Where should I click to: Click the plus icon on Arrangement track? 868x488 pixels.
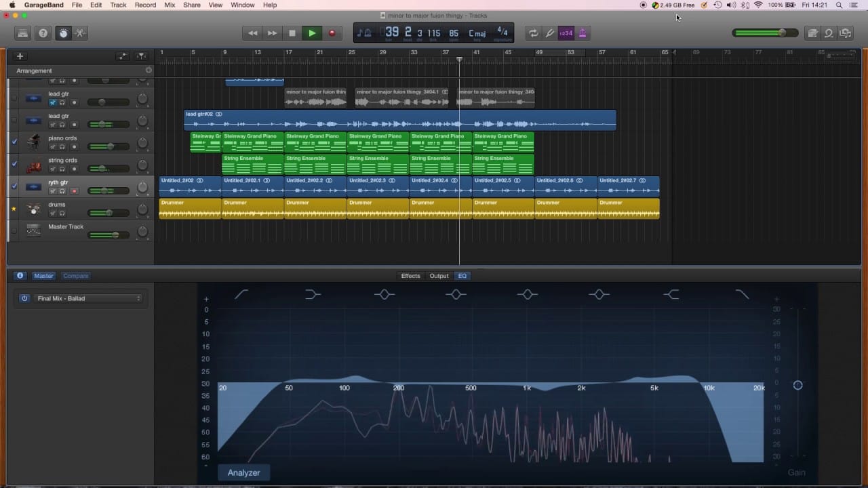pyautogui.click(x=149, y=70)
